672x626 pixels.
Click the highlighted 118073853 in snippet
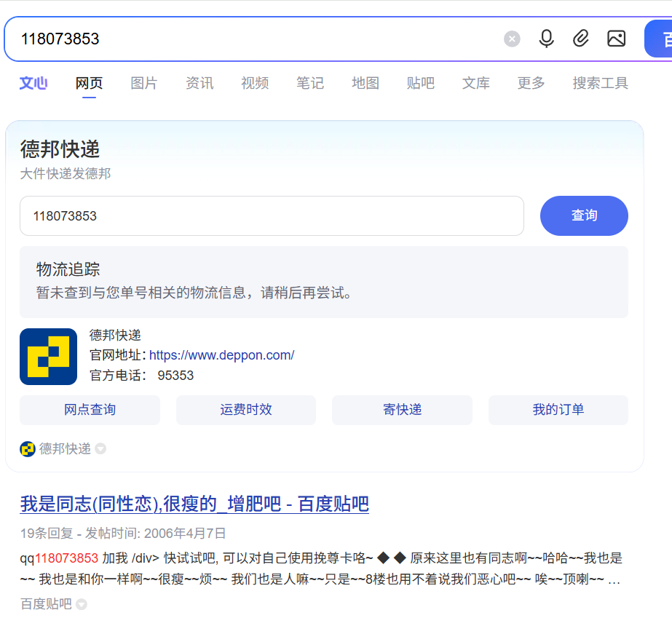[66, 558]
